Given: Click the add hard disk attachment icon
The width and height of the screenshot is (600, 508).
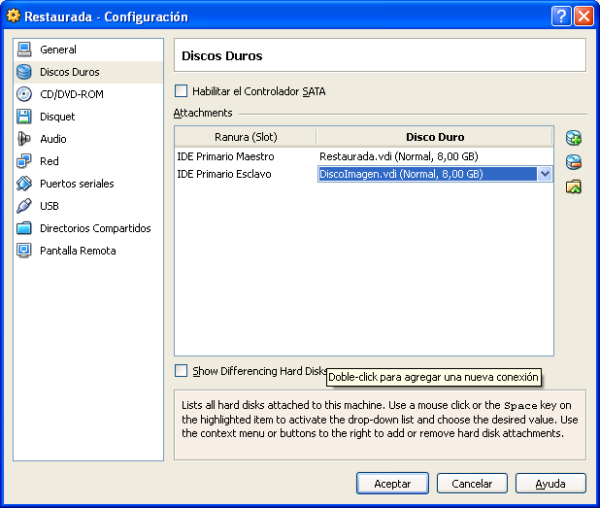Looking at the screenshot, I should pyautogui.click(x=573, y=138).
